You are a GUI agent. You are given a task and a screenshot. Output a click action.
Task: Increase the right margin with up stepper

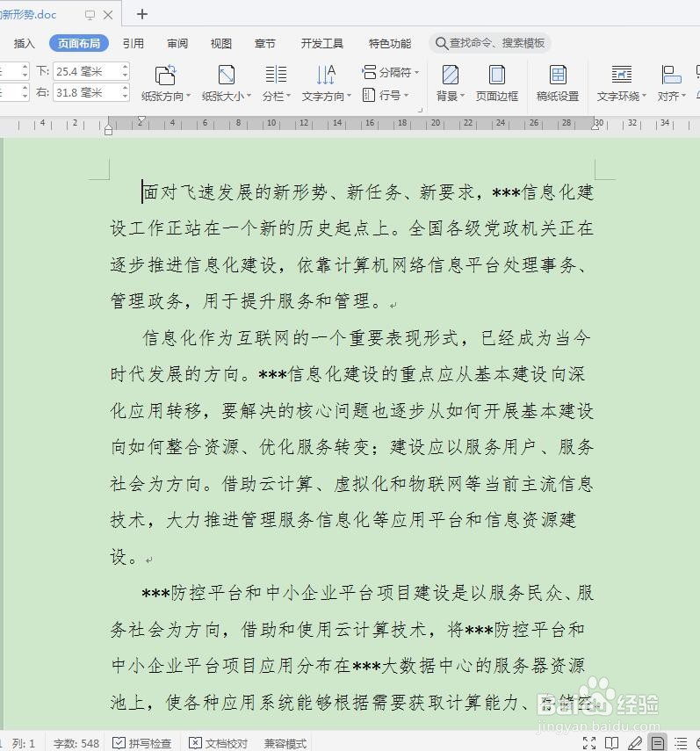coord(125,88)
